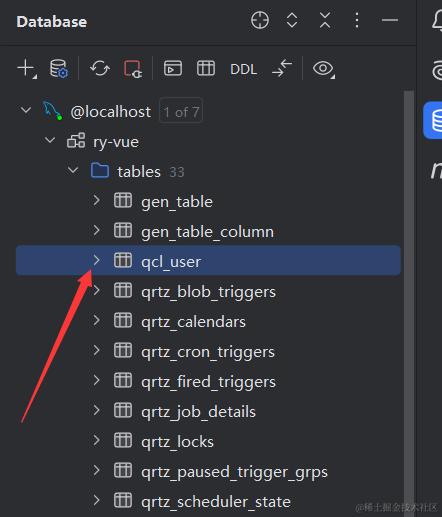The height and width of the screenshot is (517, 442).
Task: Expand the qcl_user table node
Action: point(97,260)
